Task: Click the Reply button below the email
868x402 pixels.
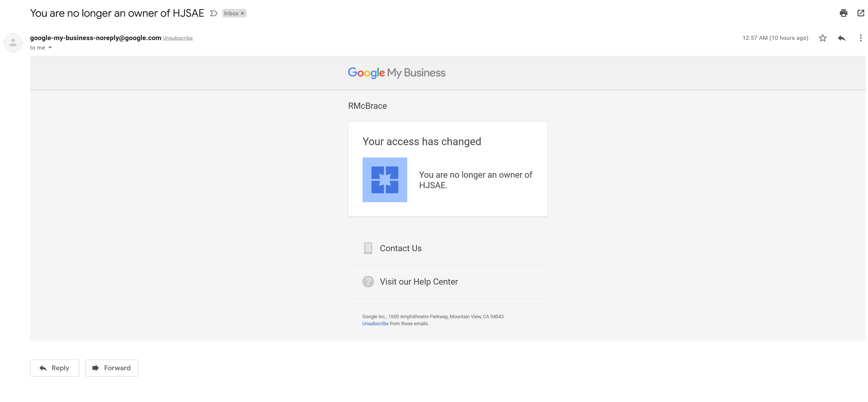Action: click(55, 368)
